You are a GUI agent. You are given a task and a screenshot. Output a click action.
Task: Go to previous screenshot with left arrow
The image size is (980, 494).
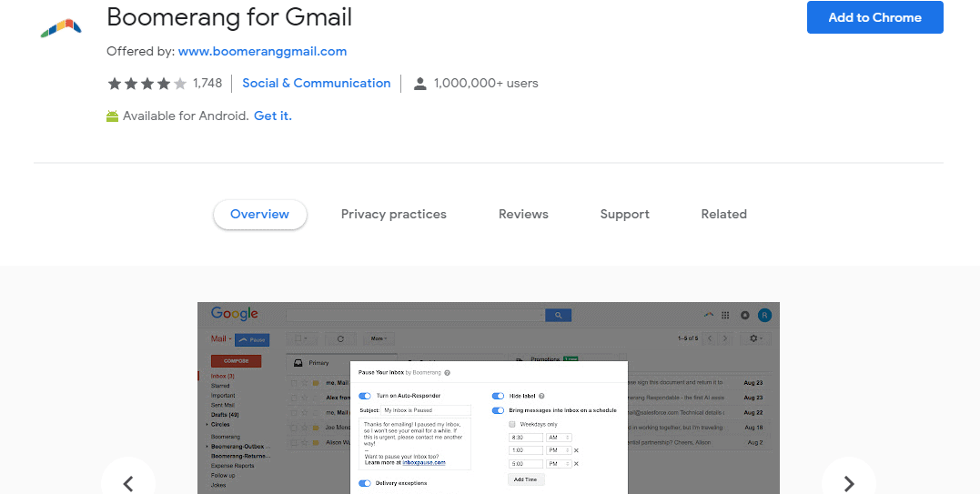coord(128,483)
